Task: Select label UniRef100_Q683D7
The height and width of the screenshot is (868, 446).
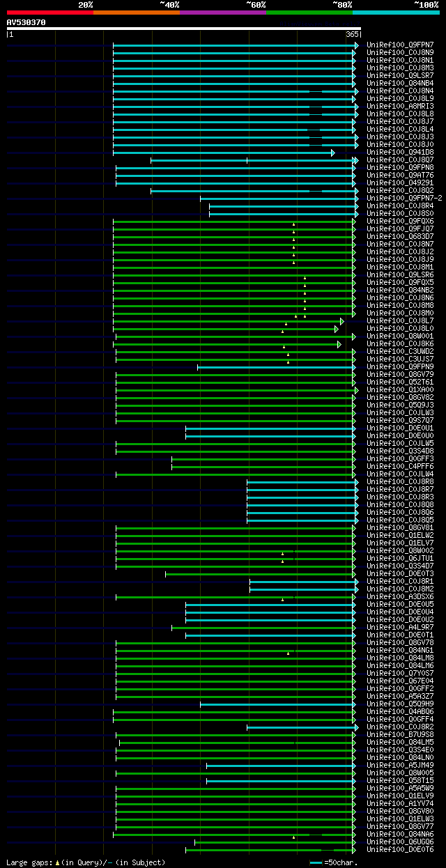Action: 400,237
